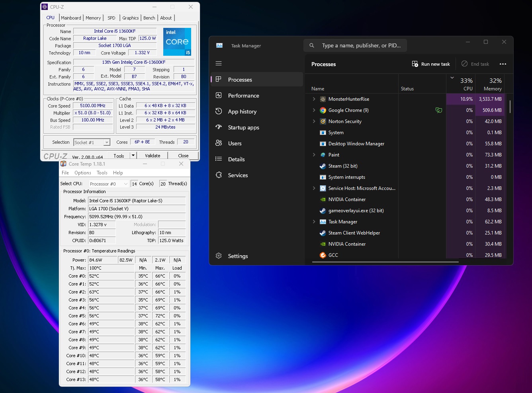Switch to the Memory tab in CPU-Z
This screenshot has width=532, height=393.
point(93,18)
